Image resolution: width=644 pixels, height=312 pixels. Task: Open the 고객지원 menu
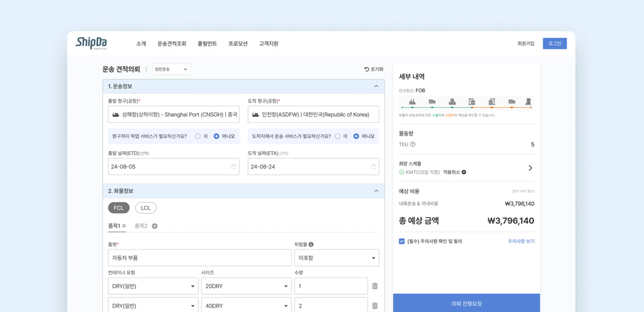pos(269,43)
